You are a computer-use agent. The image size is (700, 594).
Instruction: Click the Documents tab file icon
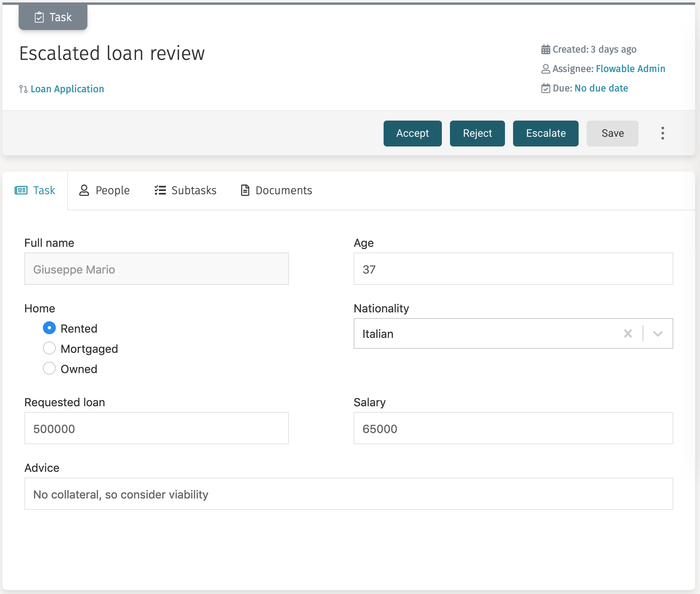coord(245,190)
